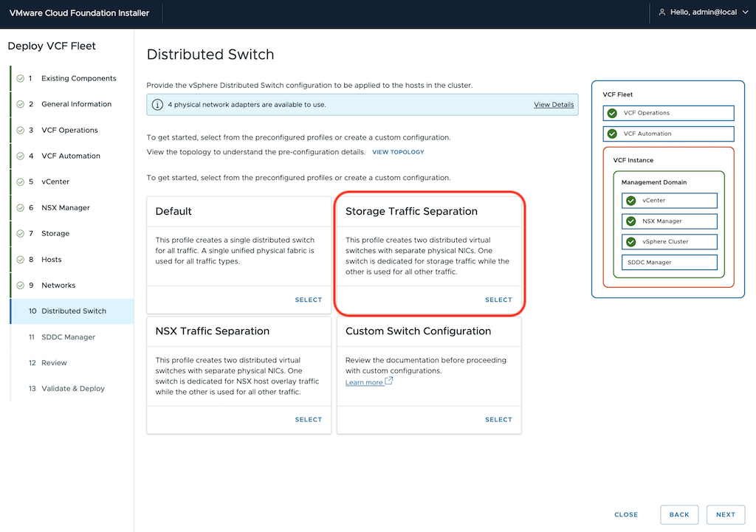
Task: Select the Storage Traffic Separation profile
Action: tap(498, 300)
